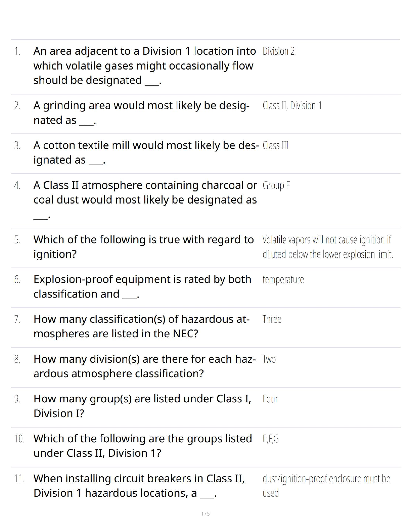Select the "temperature" answer

click(x=283, y=280)
